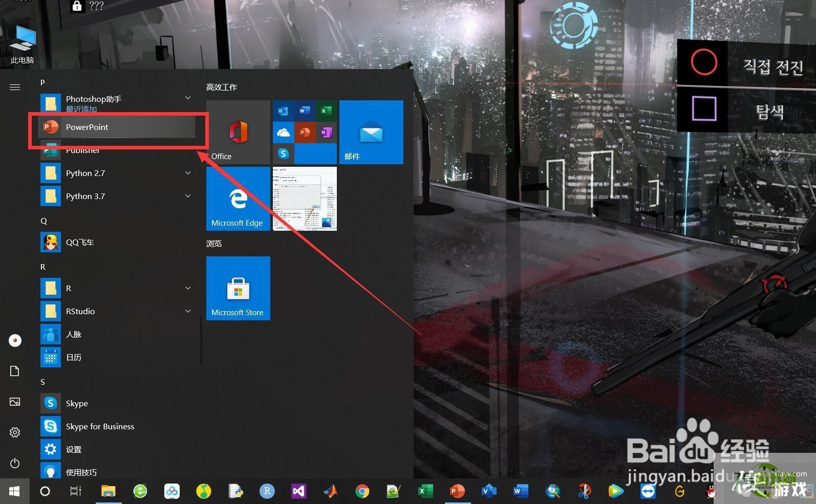The height and width of the screenshot is (504, 816).
Task: Open Pictures from Start sidebar
Action: (x=15, y=402)
